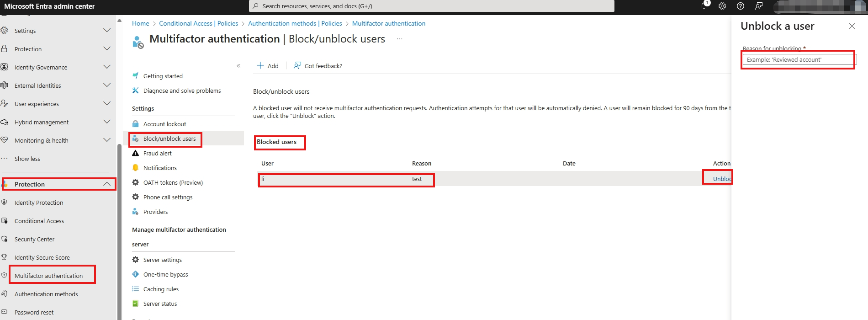Expand Monitoring & health chevron
This screenshot has width=868, height=320.
tap(107, 140)
